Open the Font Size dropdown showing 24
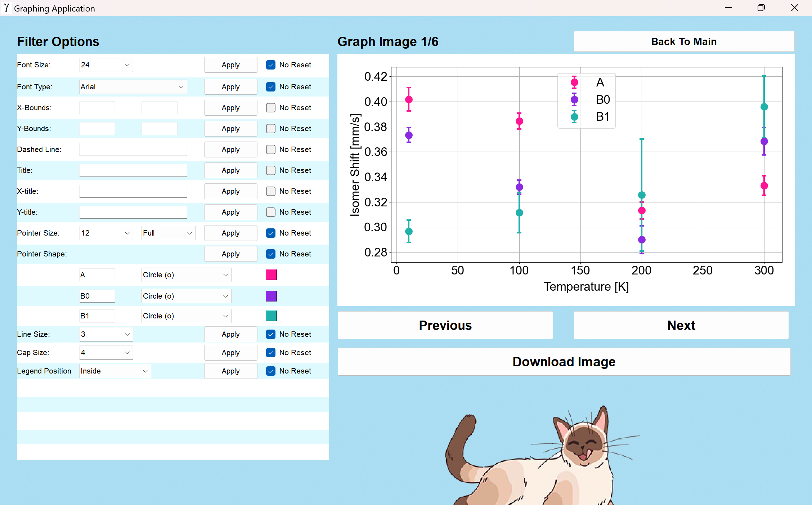Viewport: 812px width, 505px height. coord(106,65)
